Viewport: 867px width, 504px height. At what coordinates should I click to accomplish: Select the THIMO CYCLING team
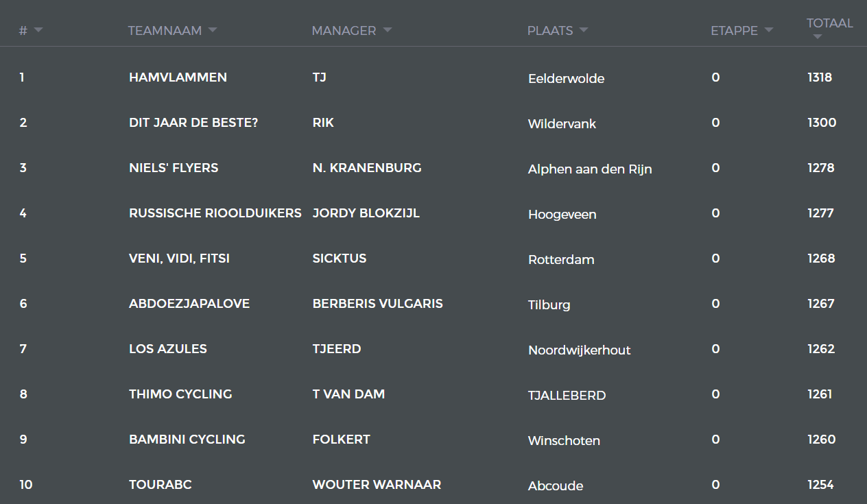click(x=180, y=394)
